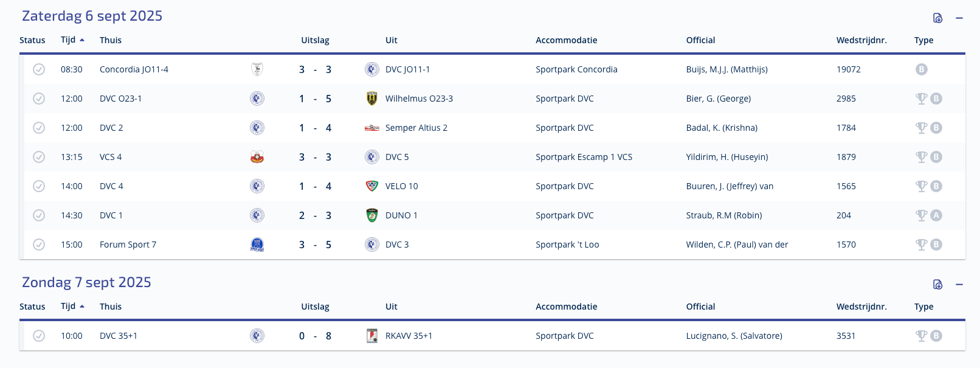The height and width of the screenshot is (368, 980).
Task: Click status checkmark of 14:30 DVC 1 match
Action: click(39, 215)
